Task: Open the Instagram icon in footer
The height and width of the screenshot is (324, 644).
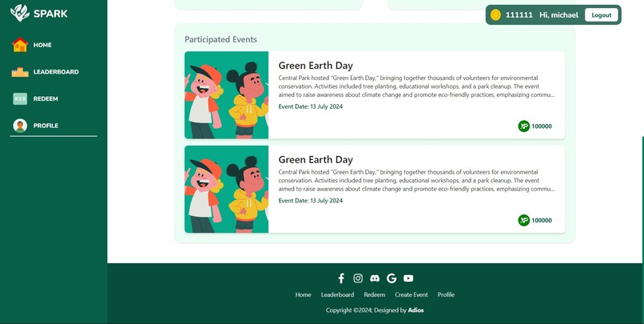Action: point(358,278)
